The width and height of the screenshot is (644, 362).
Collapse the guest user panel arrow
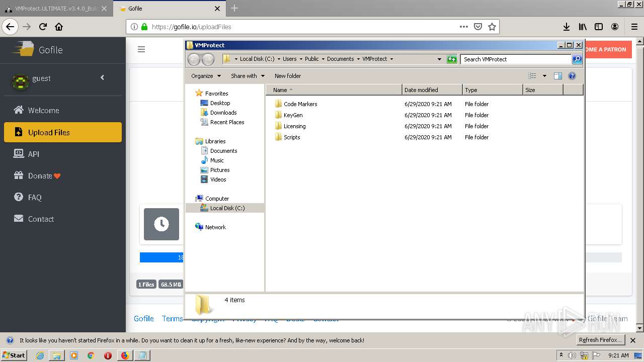click(x=102, y=77)
